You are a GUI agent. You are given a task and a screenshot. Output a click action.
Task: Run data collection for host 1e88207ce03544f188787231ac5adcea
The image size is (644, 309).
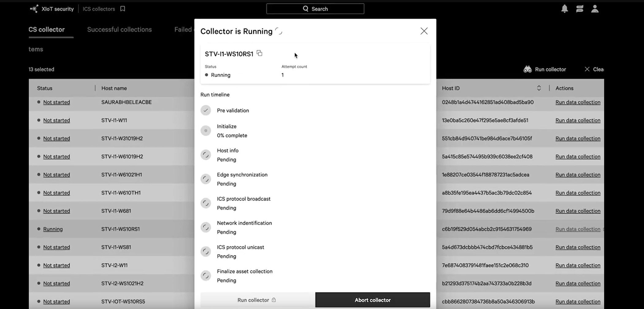point(578,175)
